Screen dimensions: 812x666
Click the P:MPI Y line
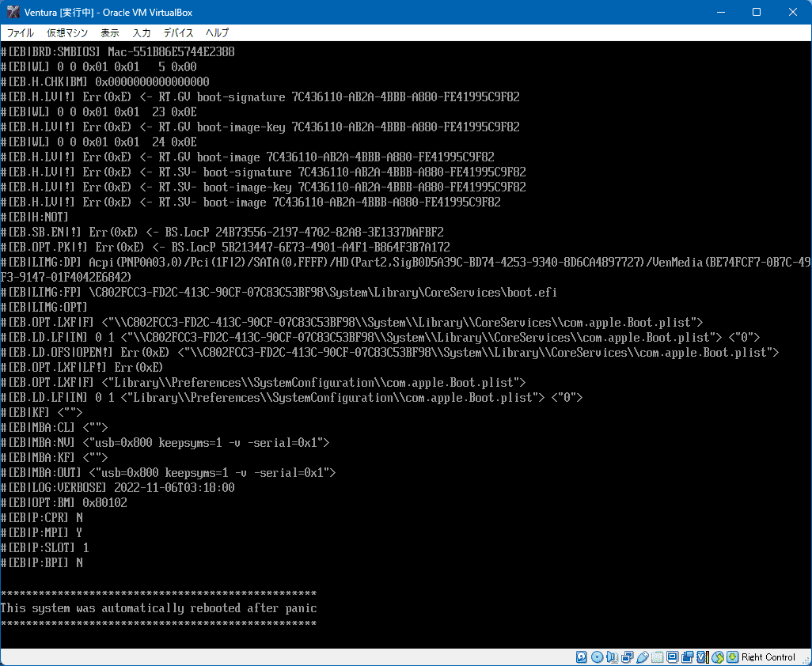41,532
